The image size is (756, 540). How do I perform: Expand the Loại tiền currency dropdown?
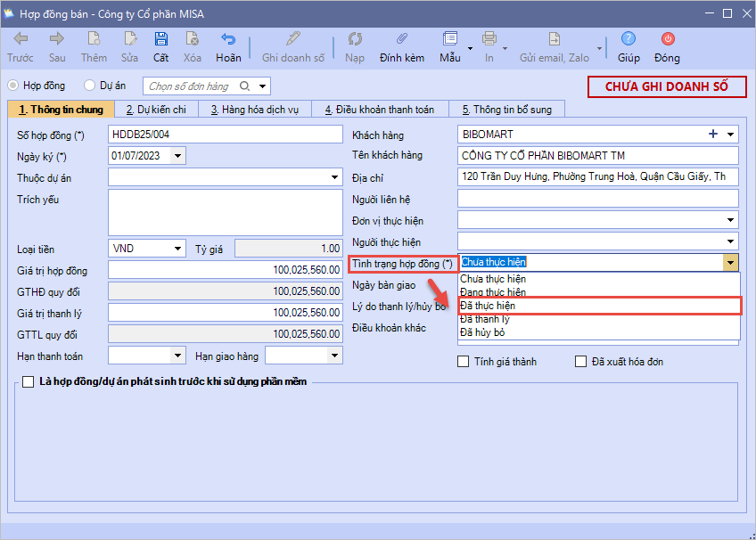tap(177, 249)
